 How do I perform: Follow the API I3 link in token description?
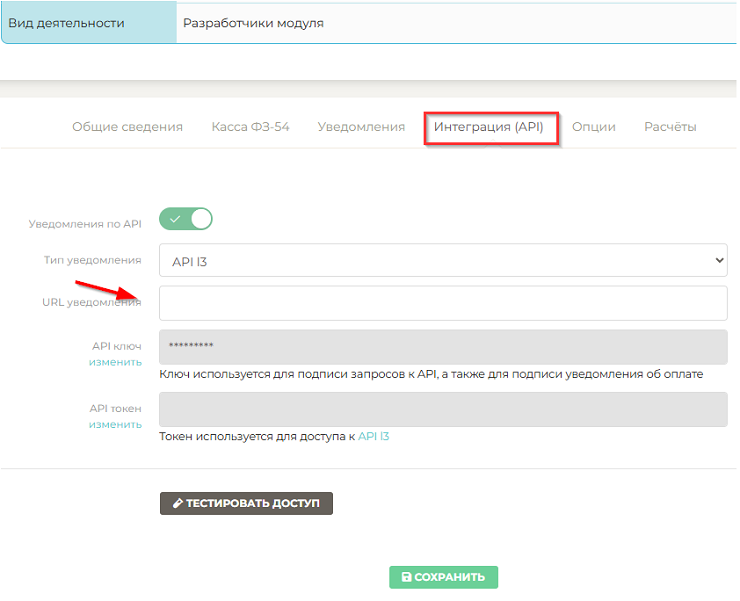[373, 436]
